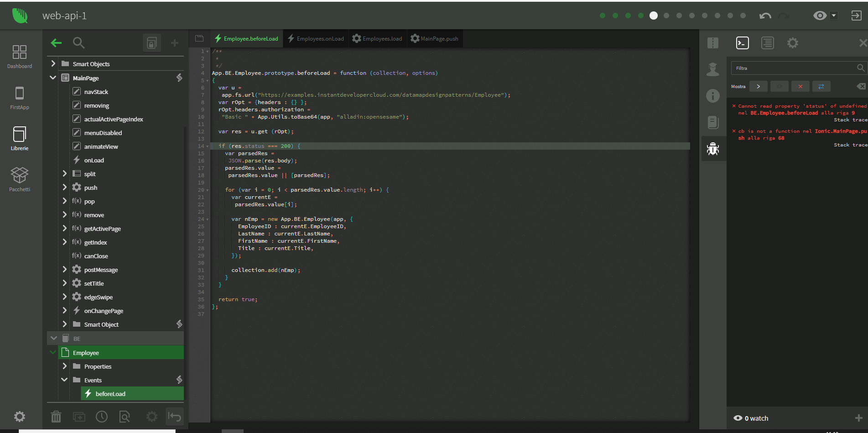The width and height of the screenshot is (868, 433).
Task: Open the Pacchetti section
Action: point(20,179)
